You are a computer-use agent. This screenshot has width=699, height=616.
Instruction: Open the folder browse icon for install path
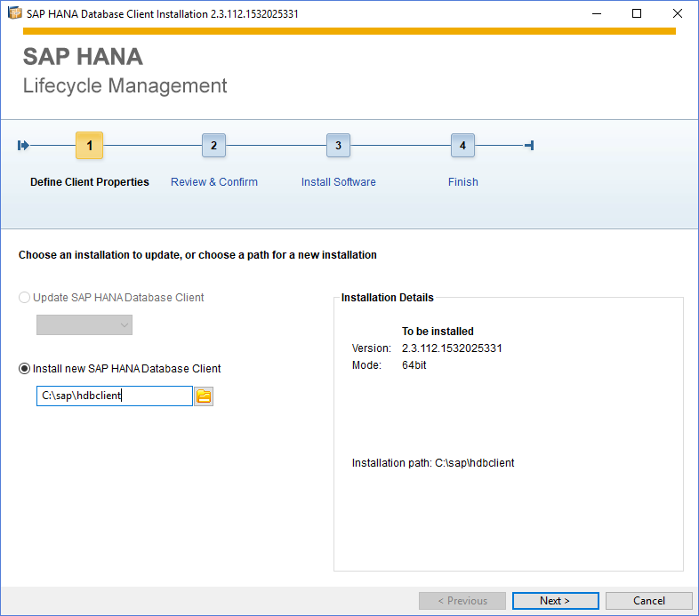[204, 396]
